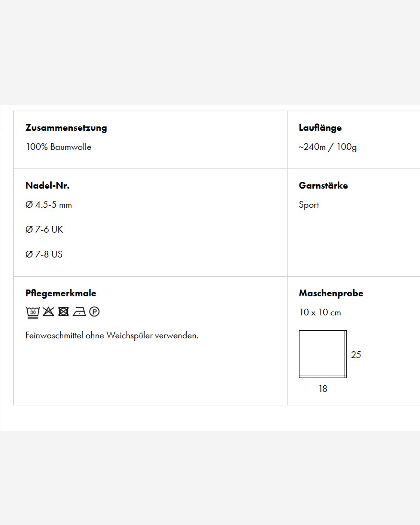Click the dry-clean P circle icon
420x525 pixels.
(94, 312)
